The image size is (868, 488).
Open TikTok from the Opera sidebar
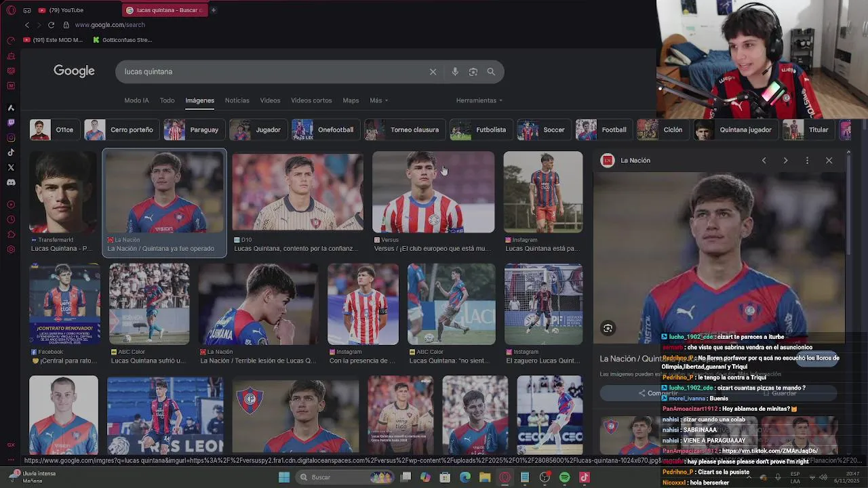(x=11, y=152)
